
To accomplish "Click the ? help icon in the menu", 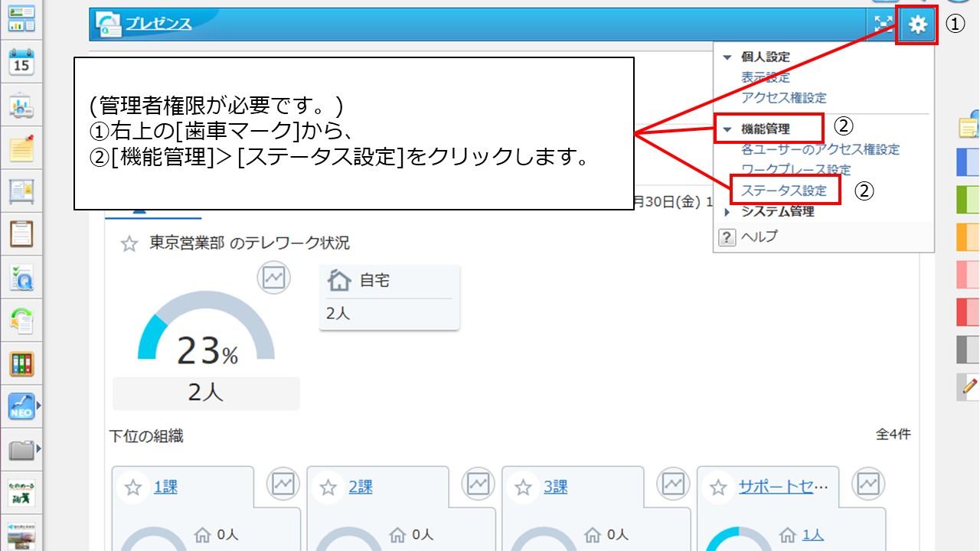I will (725, 236).
